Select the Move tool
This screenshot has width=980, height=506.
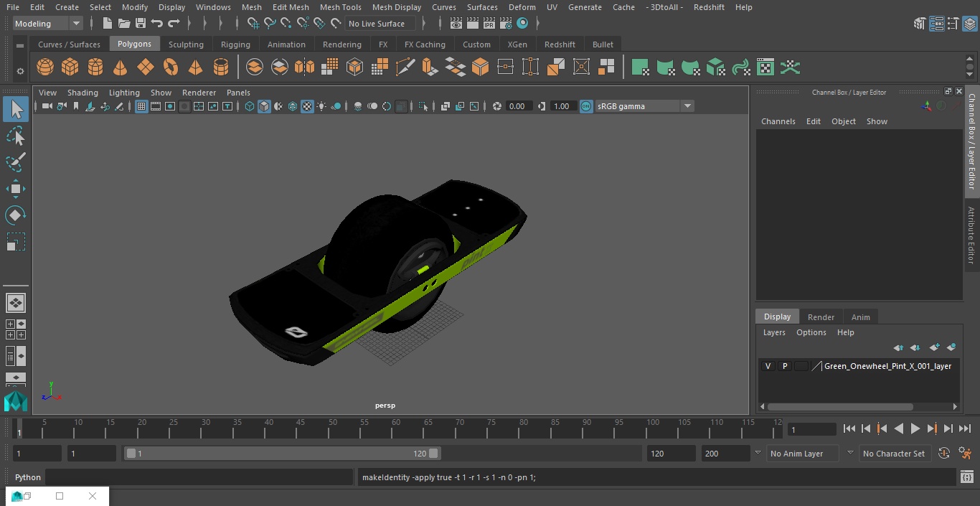tap(16, 189)
